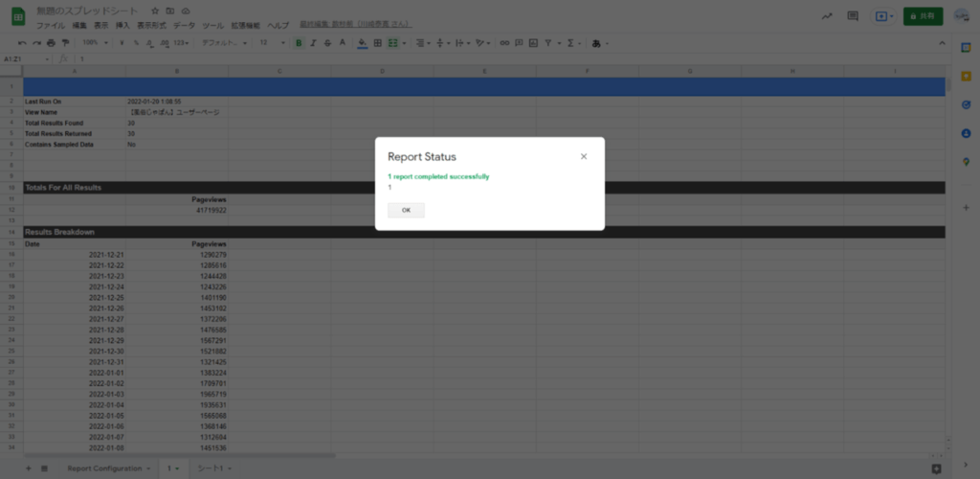
Task: Open the font size 12 dropdown
Action: [268, 43]
